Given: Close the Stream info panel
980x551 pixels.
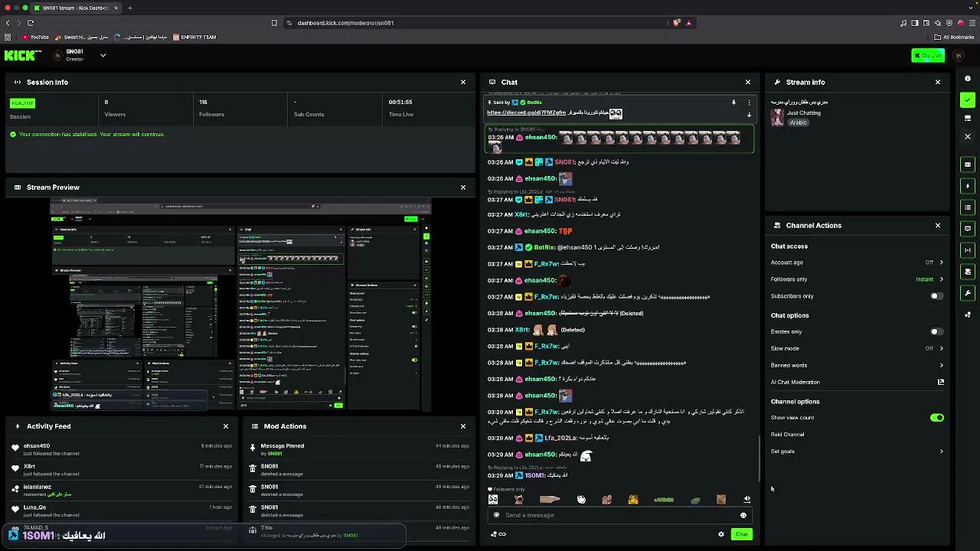Looking at the screenshot, I should [938, 82].
